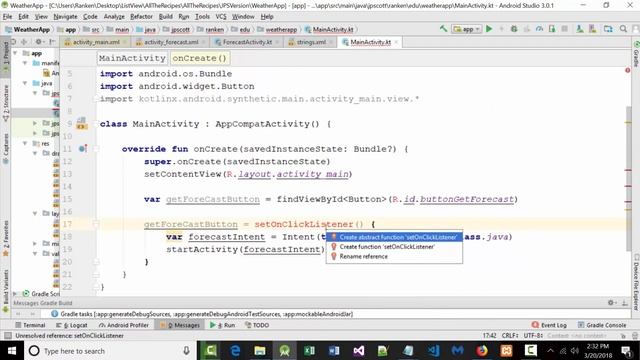
Task: Open the Gradle Console
Action: tap(602, 325)
